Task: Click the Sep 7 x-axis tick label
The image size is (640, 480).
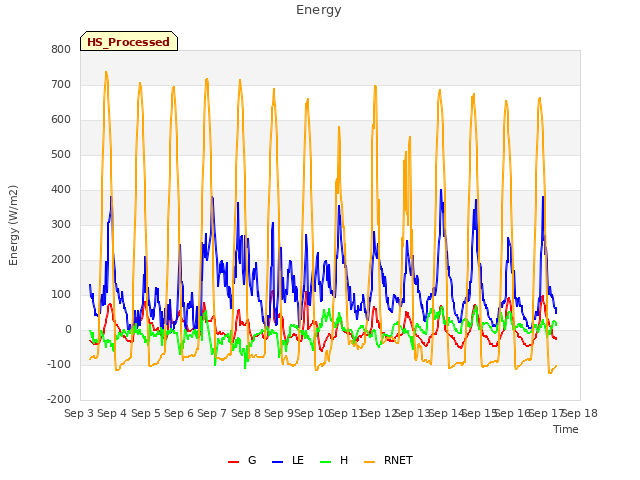Action: [212, 413]
